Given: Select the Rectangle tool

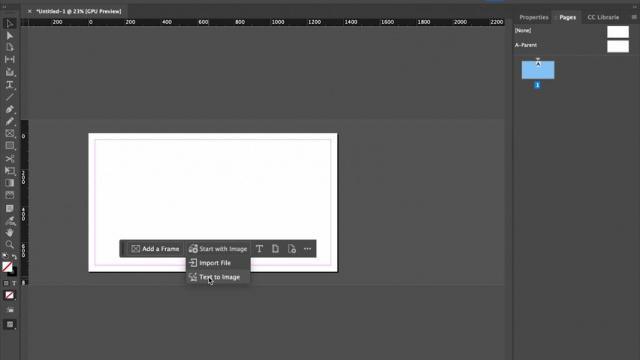Looking at the screenshot, I should [9, 146].
